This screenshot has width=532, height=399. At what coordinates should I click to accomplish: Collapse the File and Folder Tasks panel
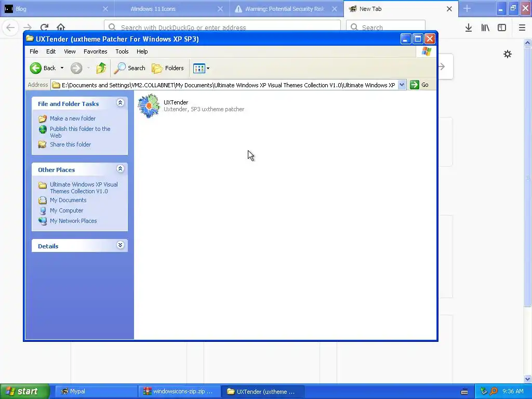(121, 102)
